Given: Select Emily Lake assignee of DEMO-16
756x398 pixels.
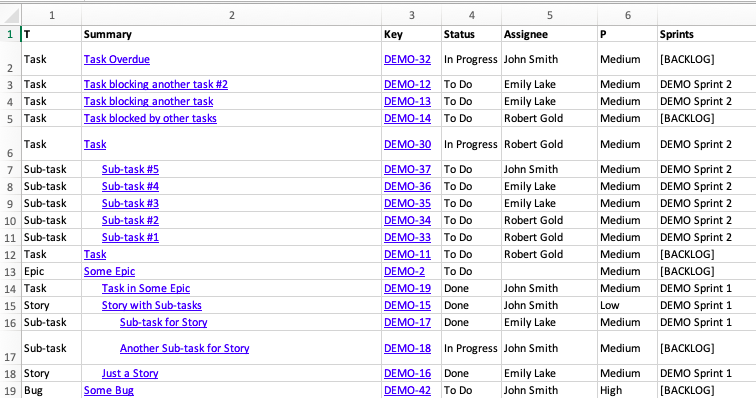Looking at the screenshot, I should tap(549, 373).
